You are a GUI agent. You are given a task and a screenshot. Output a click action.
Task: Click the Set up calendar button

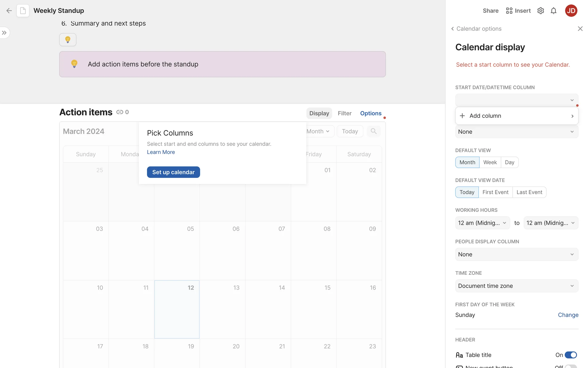coord(173,172)
